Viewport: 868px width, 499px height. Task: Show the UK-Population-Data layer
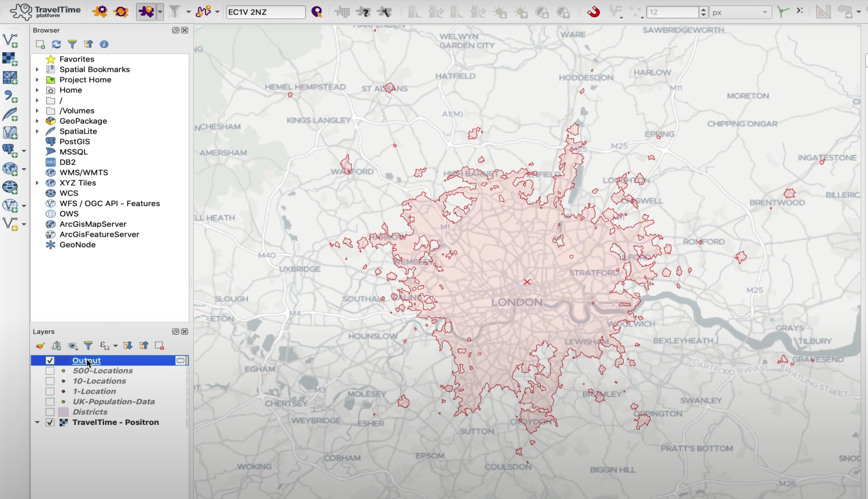tap(50, 402)
